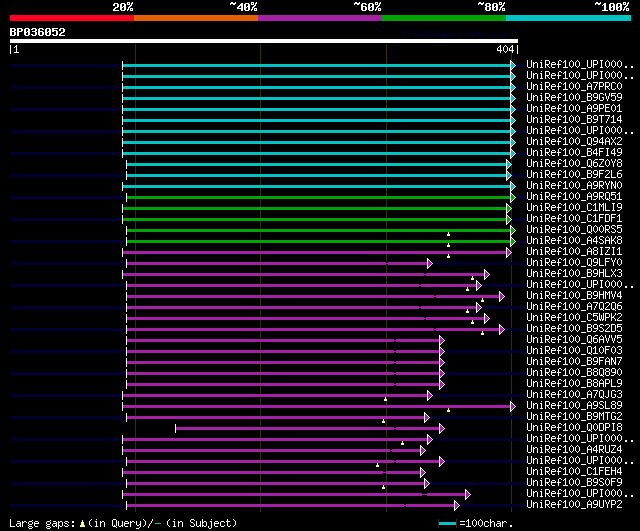640x531 pixels.
Task: Pick the UniRef100_Q0DPI8 subject label
Action: point(574,428)
